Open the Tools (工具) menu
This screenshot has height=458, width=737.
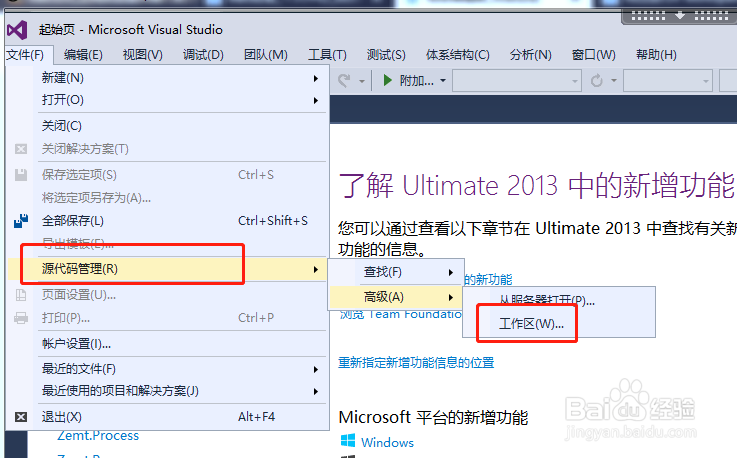[327, 55]
